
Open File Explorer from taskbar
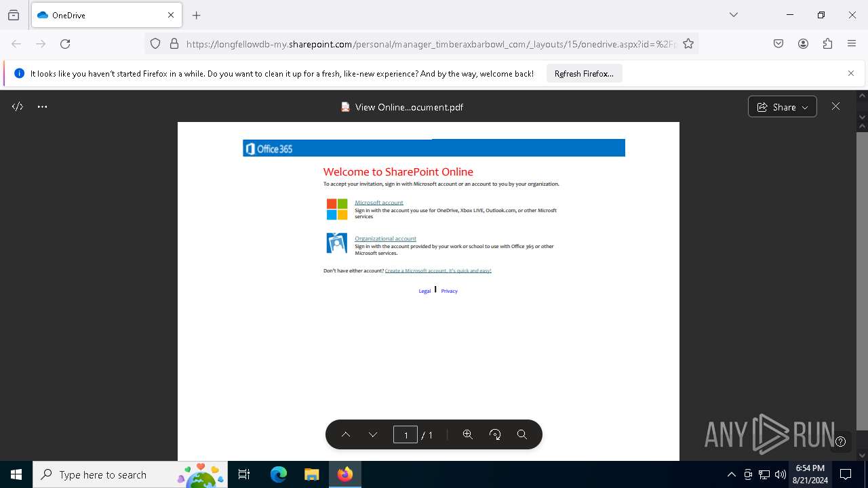point(312,474)
